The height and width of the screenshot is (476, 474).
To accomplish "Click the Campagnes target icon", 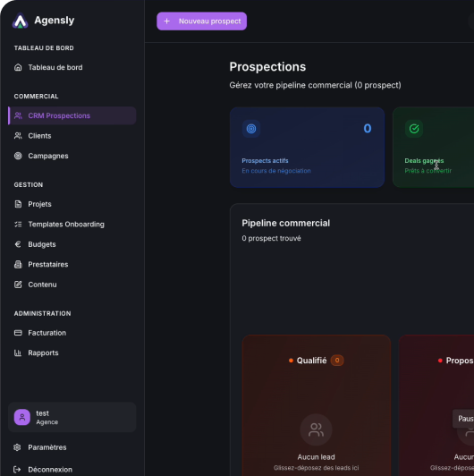I will 18,156.
